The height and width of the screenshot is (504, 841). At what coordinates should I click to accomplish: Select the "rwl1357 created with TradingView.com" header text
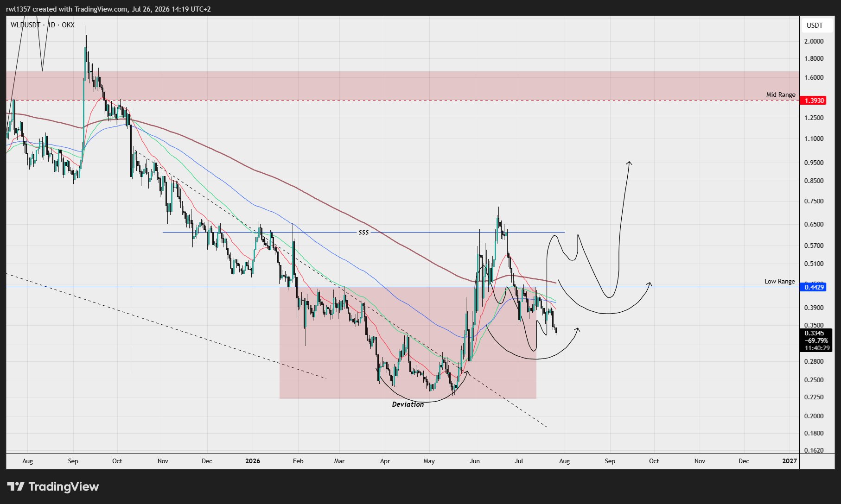(67, 9)
